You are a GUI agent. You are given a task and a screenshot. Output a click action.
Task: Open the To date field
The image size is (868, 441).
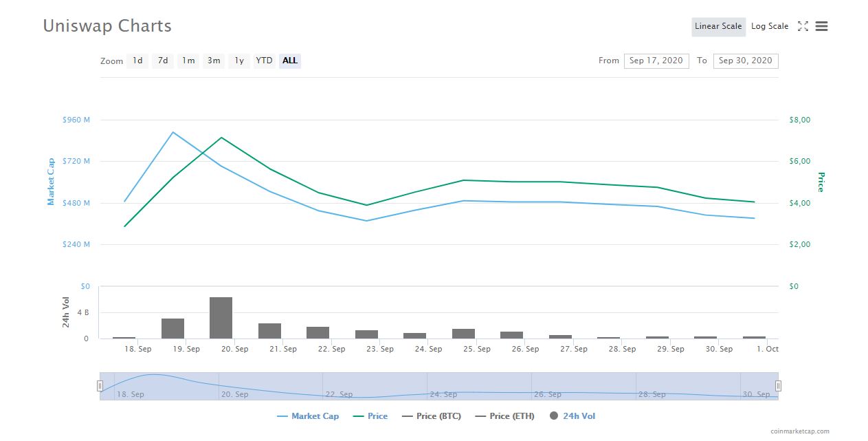tap(746, 61)
